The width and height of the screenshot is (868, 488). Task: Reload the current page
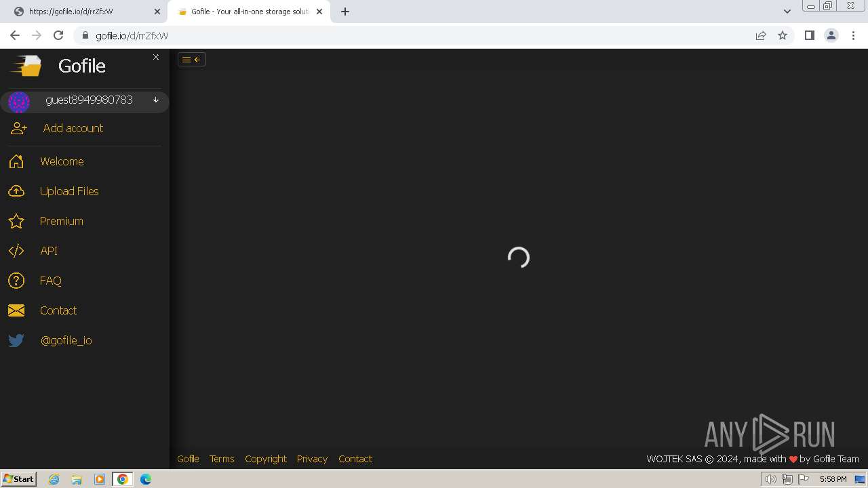[x=58, y=35]
